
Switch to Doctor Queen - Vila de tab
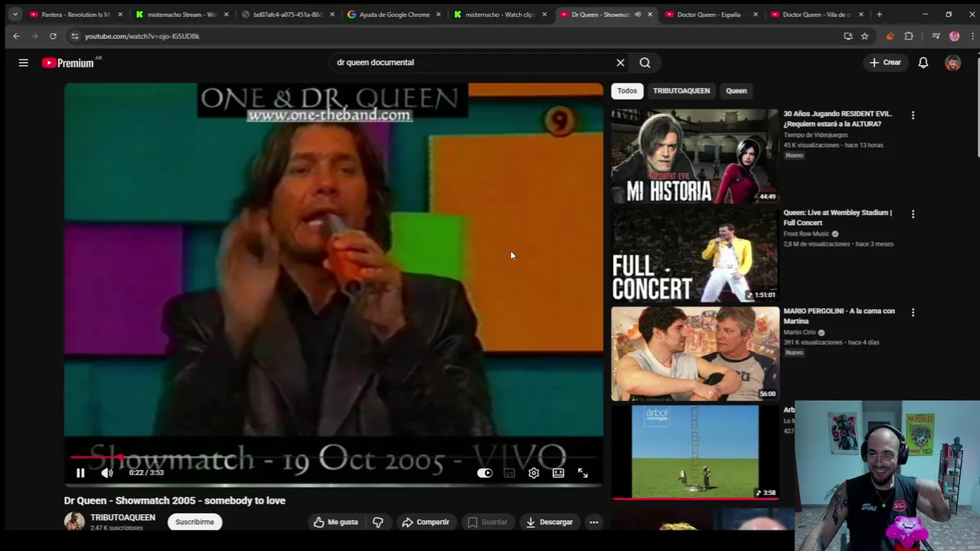817,15
